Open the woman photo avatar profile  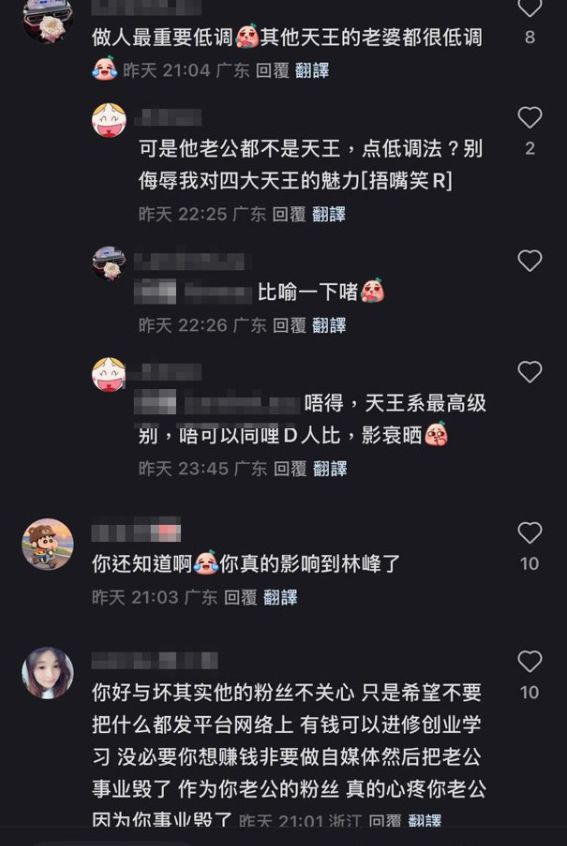click(x=47, y=673)
